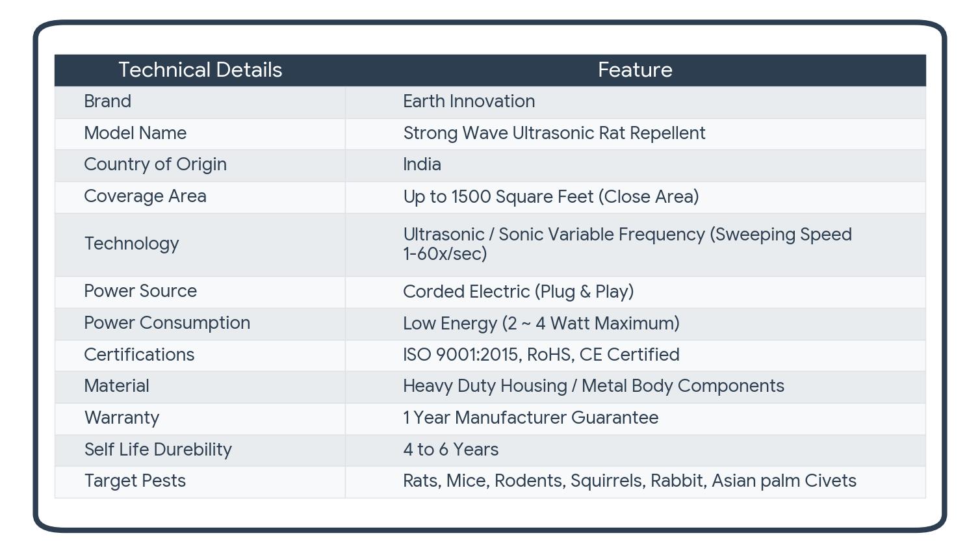Select the "Brand" row label
Screen dimensions: 980x553
(108, 101)
